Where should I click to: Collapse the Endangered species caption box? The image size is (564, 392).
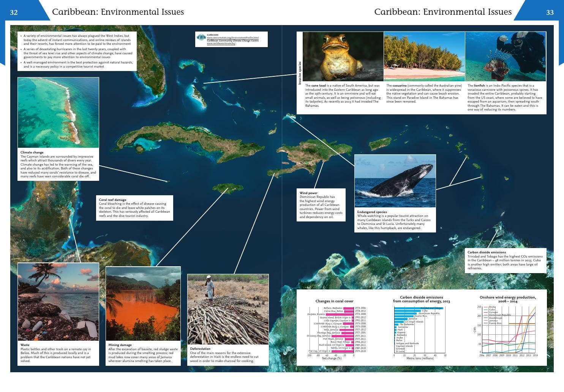coord(394,221)
